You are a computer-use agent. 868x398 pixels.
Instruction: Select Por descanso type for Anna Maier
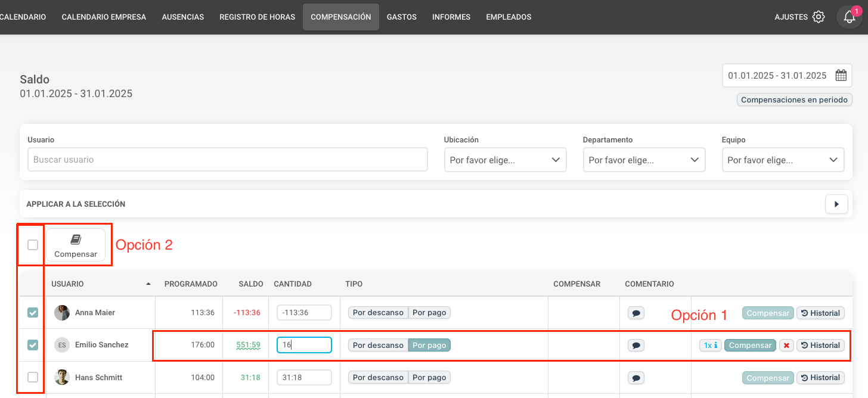[x=378, y=313]
